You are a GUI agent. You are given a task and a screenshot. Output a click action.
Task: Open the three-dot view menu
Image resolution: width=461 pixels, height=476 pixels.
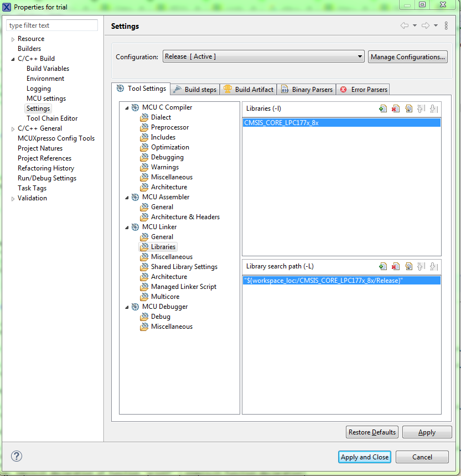[446, 25]
